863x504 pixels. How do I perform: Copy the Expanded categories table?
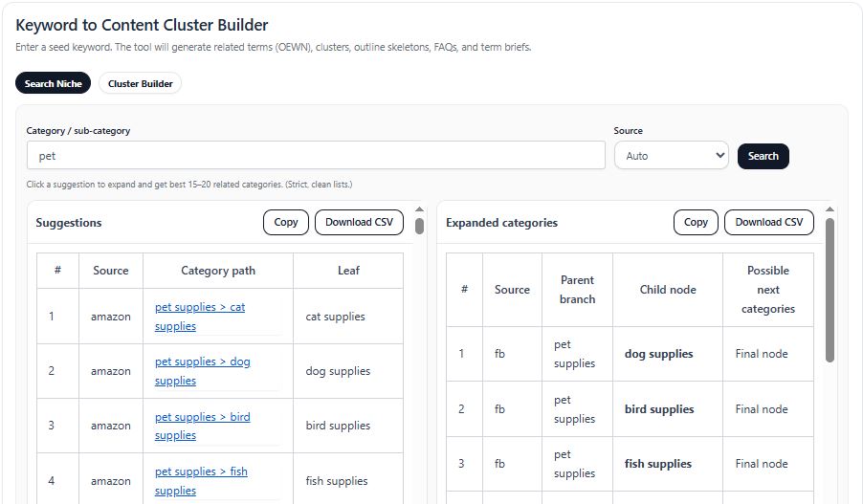696,222
